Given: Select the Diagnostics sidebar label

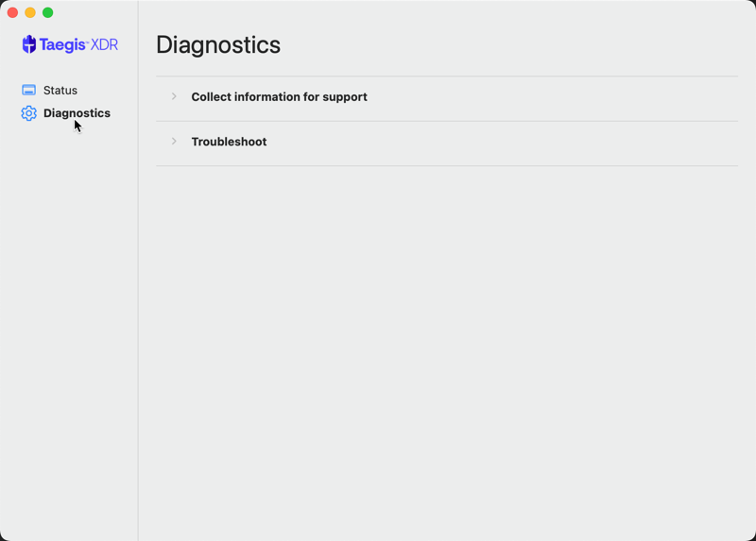Looking at the screenshot, I should (x=77, y=113).
